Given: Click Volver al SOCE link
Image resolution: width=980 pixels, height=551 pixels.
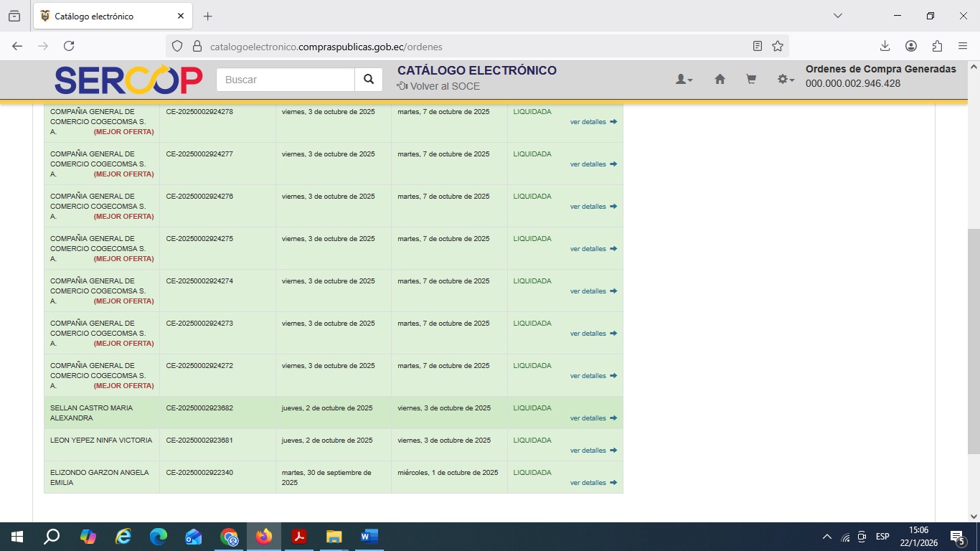Looking at the screenshot, I should coord(438,86).
